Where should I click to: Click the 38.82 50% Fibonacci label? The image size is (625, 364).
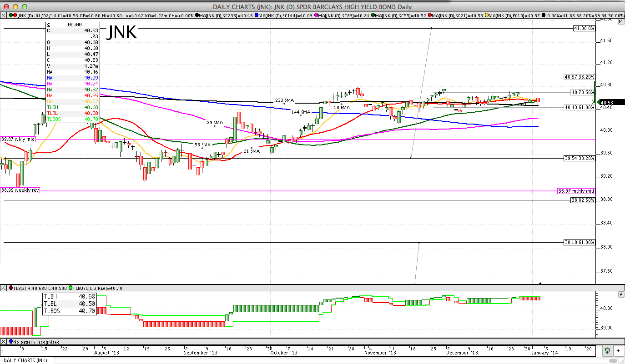pyautogui.click(x=583, y=200)
